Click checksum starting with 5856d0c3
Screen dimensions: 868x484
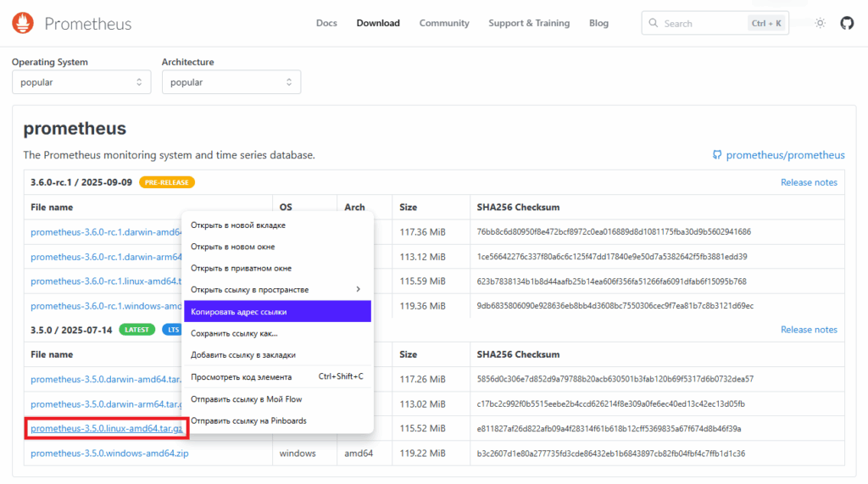point(615,380)
